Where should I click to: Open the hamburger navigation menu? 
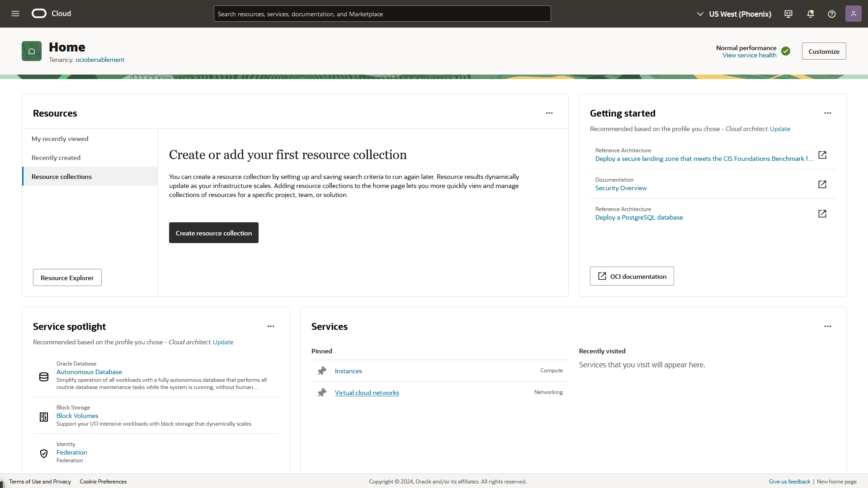15,14
